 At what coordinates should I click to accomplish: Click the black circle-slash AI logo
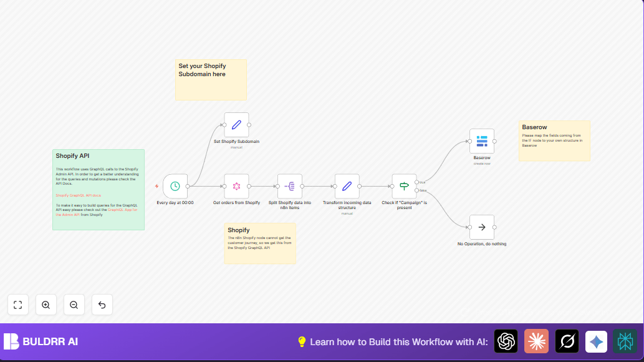pos(567,341)
